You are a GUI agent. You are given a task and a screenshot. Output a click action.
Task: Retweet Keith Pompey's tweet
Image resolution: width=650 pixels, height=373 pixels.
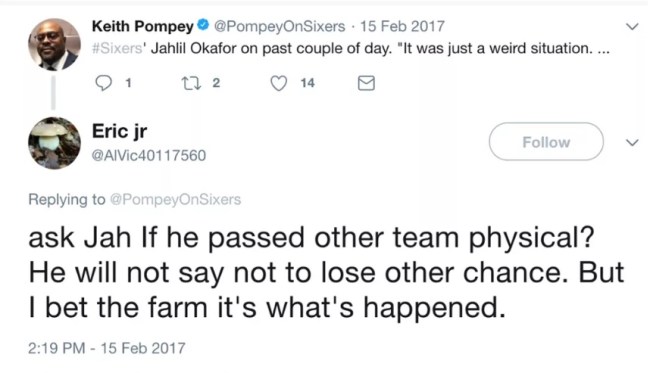pos(192,83)
